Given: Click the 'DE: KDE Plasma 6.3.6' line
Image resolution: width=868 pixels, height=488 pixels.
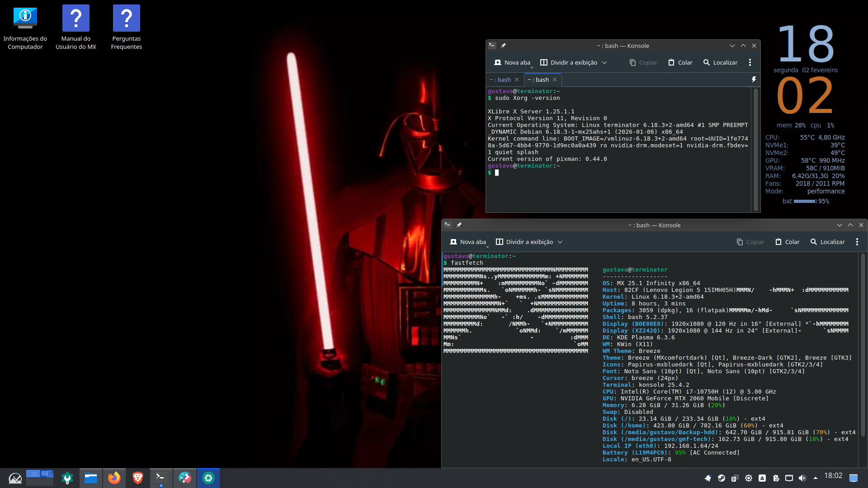Looking at the screenshot, I should click(638, 338).
